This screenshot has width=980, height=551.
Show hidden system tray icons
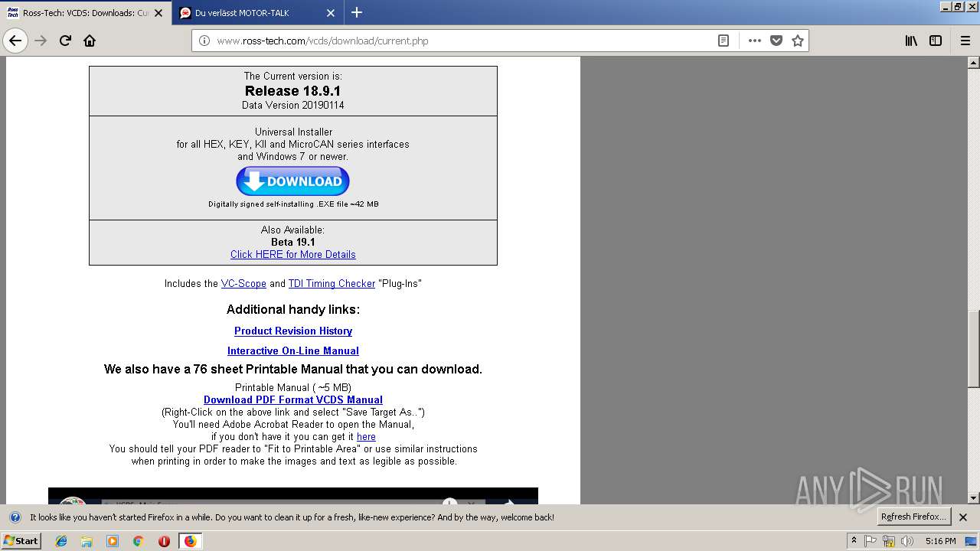854,541
